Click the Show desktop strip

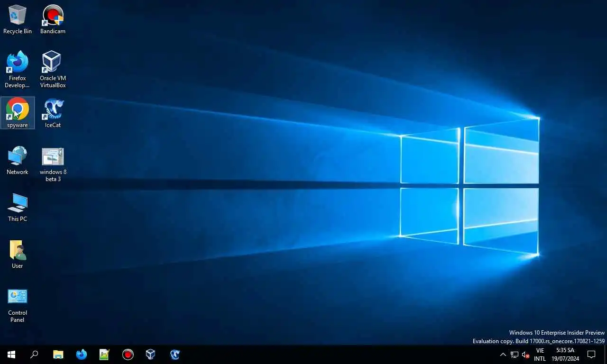click(x=606, y=355)
